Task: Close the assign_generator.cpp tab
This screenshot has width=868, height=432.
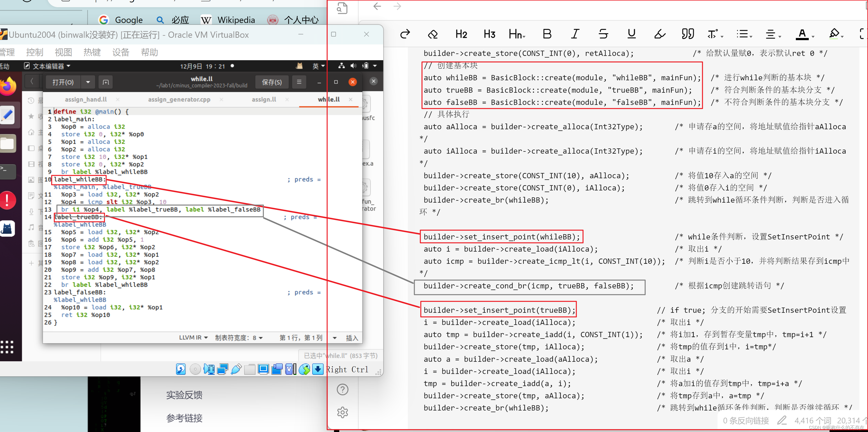Action: tap(221, 99)
